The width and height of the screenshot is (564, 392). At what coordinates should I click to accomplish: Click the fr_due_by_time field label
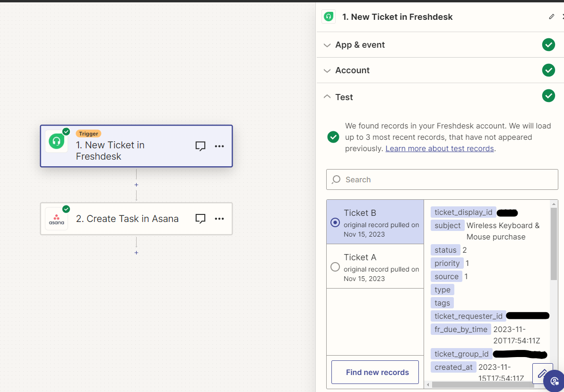click(x=461, y=330)
